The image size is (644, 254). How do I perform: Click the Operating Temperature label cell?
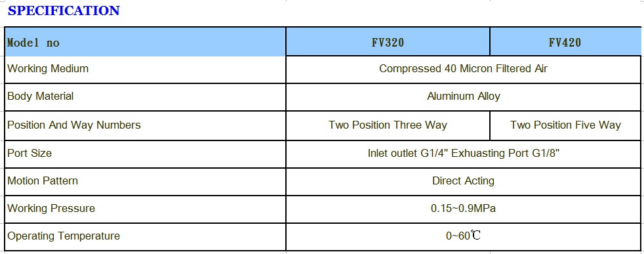(145, 237)
